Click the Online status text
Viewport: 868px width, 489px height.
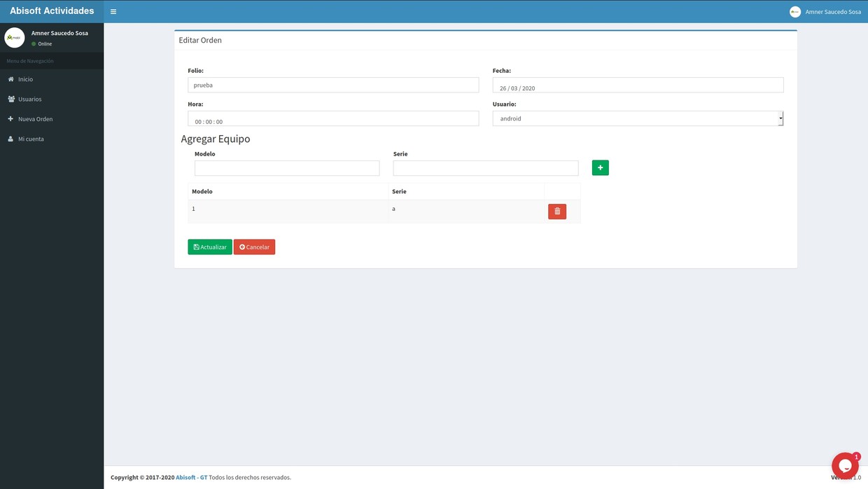pyautogui.click(x=45, y=43)
